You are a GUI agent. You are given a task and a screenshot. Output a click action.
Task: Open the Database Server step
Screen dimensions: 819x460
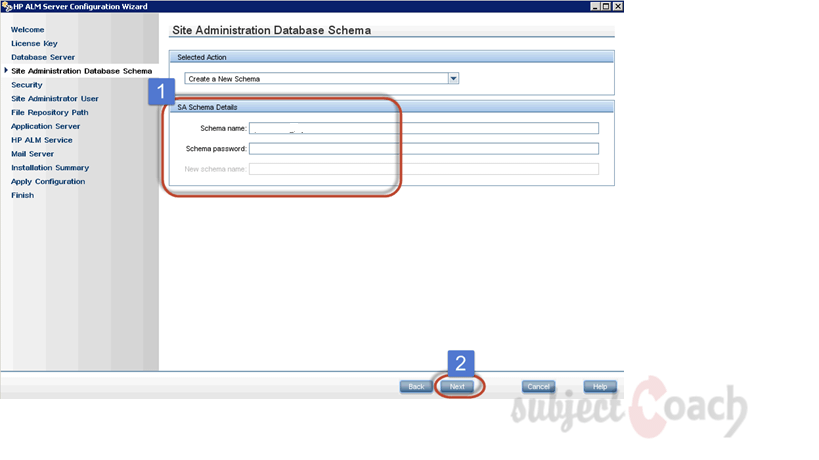click(x=43, y=57)
